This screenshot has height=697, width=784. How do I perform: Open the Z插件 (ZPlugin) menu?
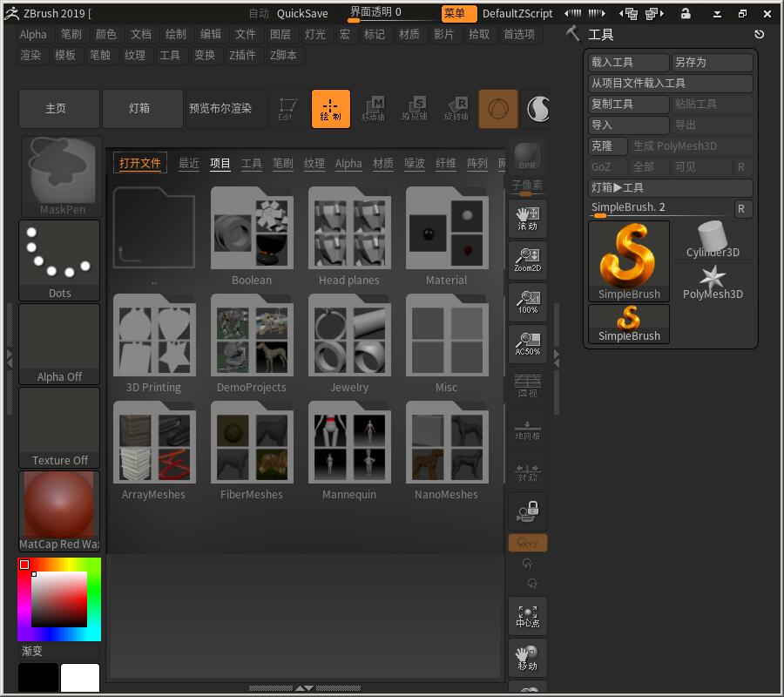coord(242,56)
